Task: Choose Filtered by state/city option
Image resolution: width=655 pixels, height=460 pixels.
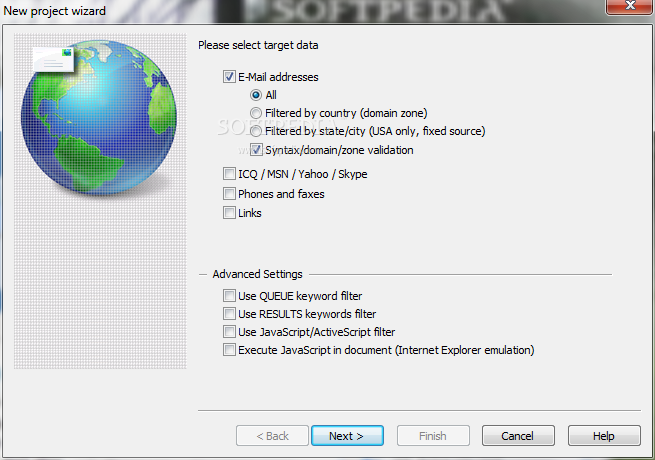Action: pos(256,131)
